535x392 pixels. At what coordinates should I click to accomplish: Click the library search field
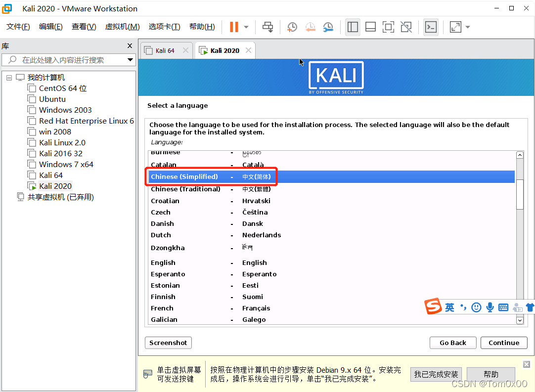coord(68,60)
